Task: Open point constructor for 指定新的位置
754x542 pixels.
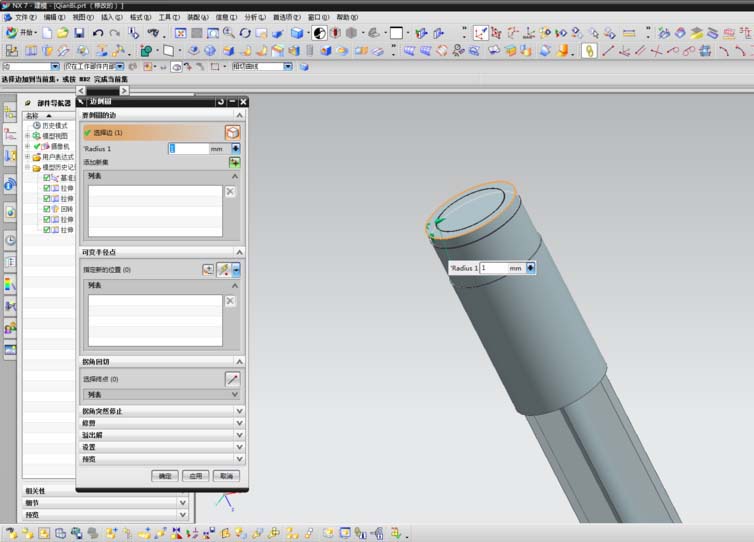Action: 208,269
